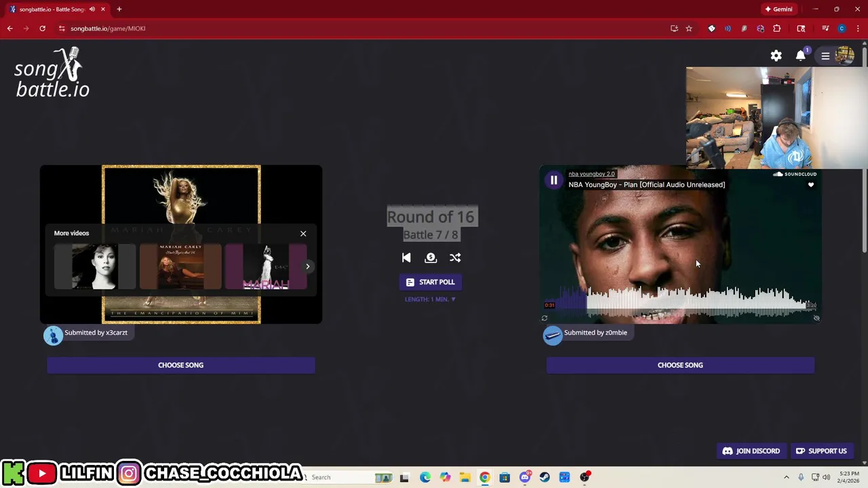868x488 pixels.
Task: Reload the current page
Action: click(x=42, y=28)
